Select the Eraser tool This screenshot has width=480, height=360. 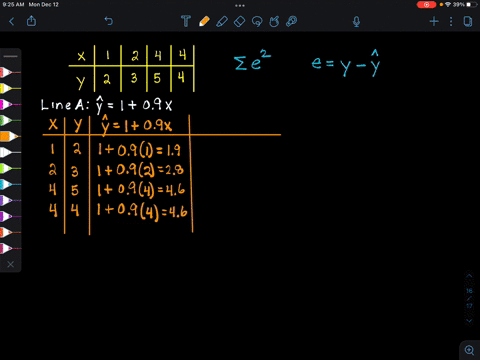239,22
